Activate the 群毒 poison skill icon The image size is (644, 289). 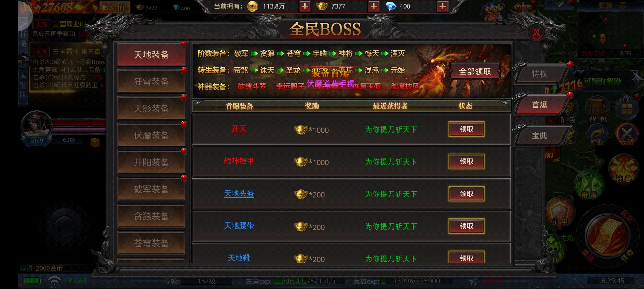(589, 185)
